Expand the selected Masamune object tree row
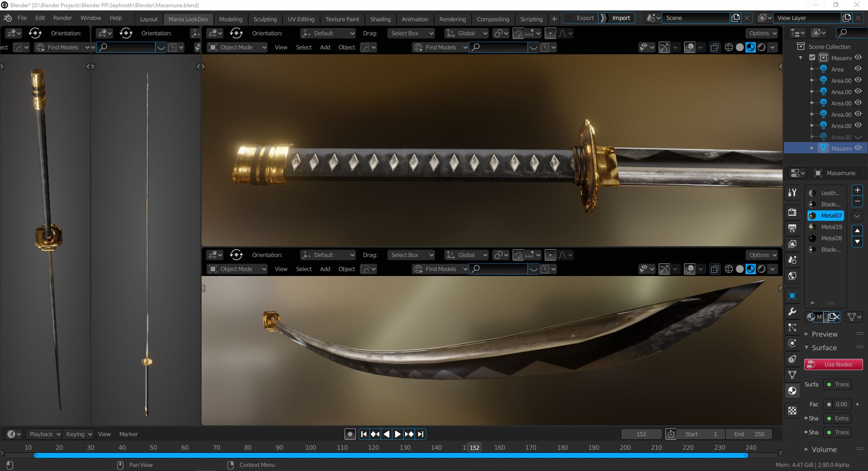Image resolution: width=868 pixels, height=471 pixels. coord(812,148)
